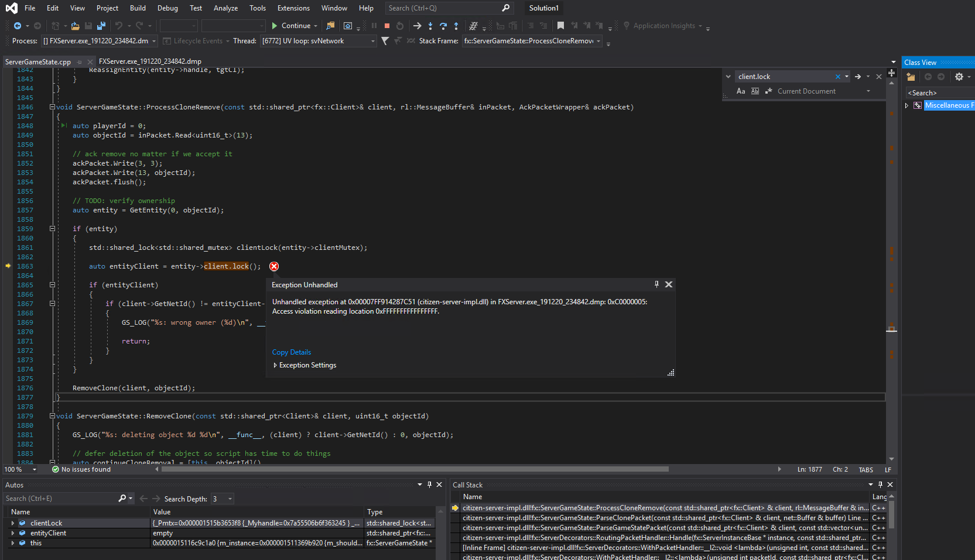Screen dimensions: 975x560
Task: Switch to the FXServer.exe_191220_234842.dmp tab
Action: 150,61
